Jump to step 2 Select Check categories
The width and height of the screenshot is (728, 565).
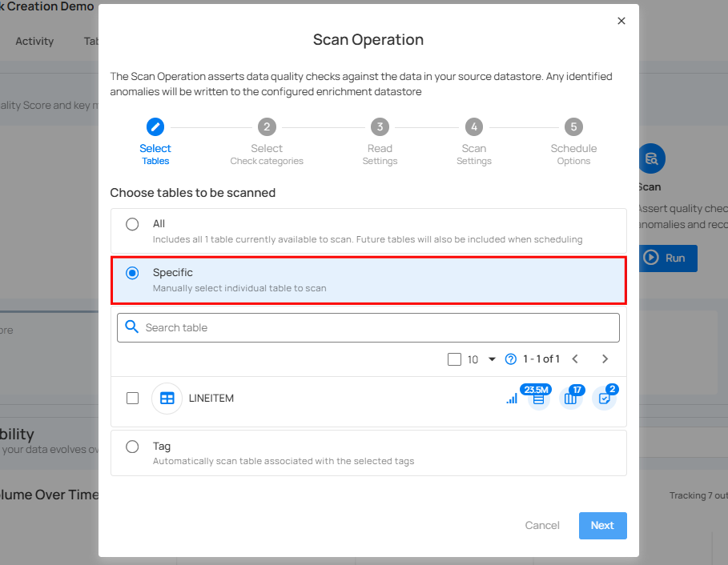click(x=267, y=126)
